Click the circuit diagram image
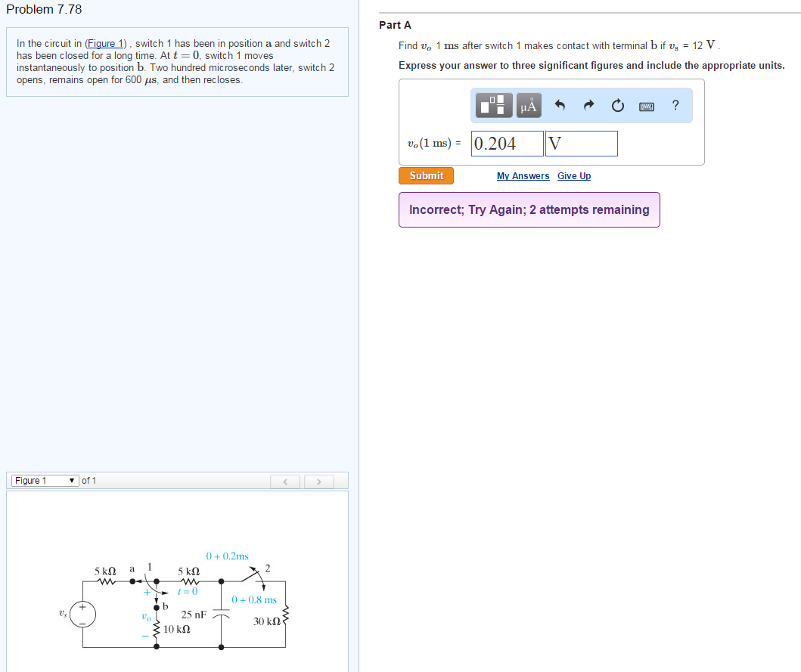This screenshot has height=672, width=801. (184, 601)
